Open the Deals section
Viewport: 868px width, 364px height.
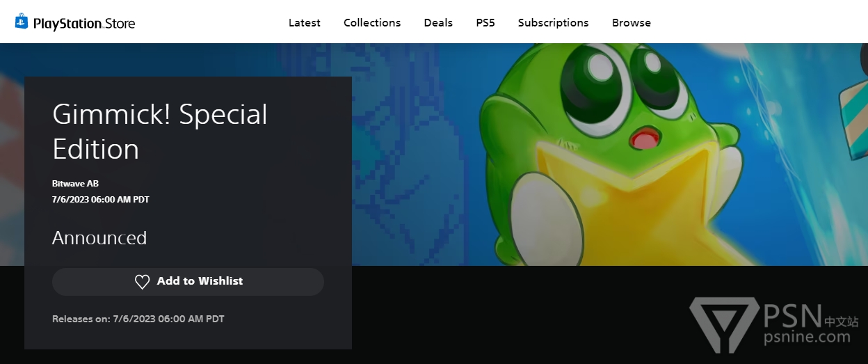(438, 23)
